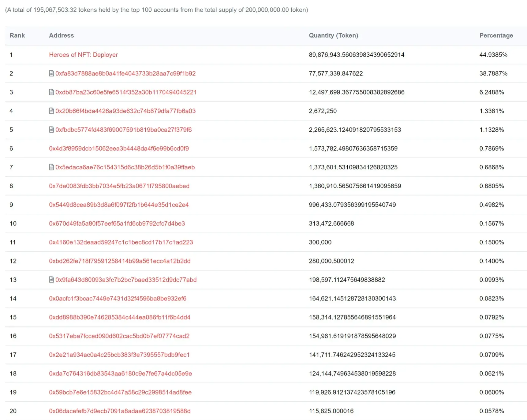The height and width of the screenshot is (420, 527).
Task: Open address 0xda7c764316db83543aa6180c9e7fe67a4dc05e9e
Action: [121, 374]
